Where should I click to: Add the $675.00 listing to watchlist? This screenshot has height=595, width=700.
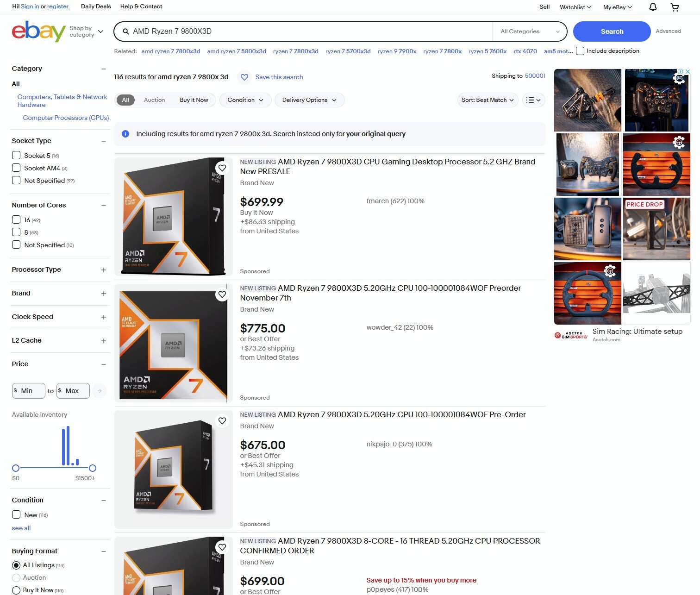(x=222, y=421)
